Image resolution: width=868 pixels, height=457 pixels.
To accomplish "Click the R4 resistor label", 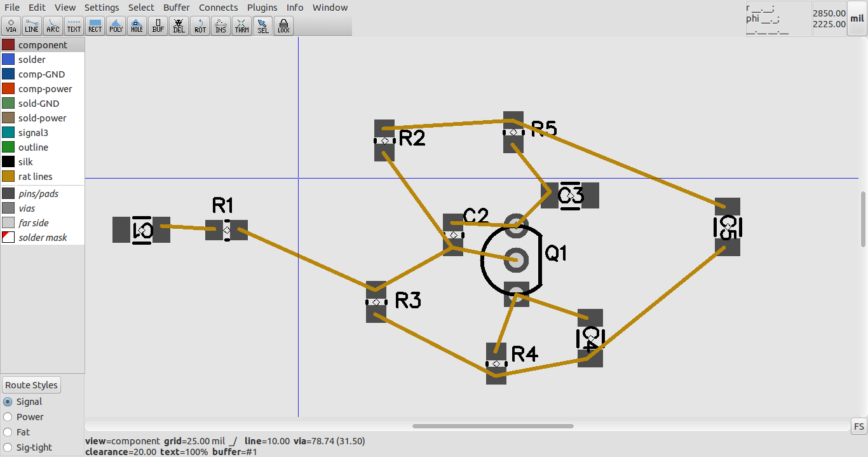I will click(x=524, y=354).
